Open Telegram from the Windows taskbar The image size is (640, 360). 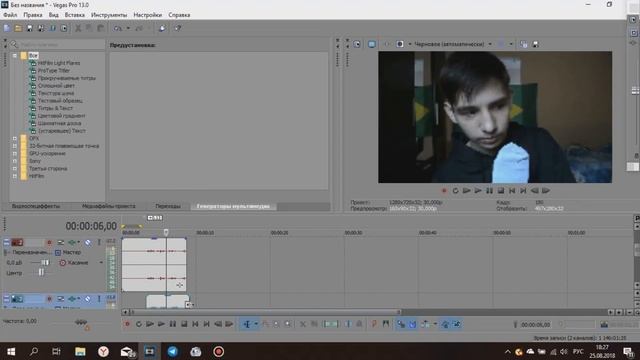coord(173,351)
